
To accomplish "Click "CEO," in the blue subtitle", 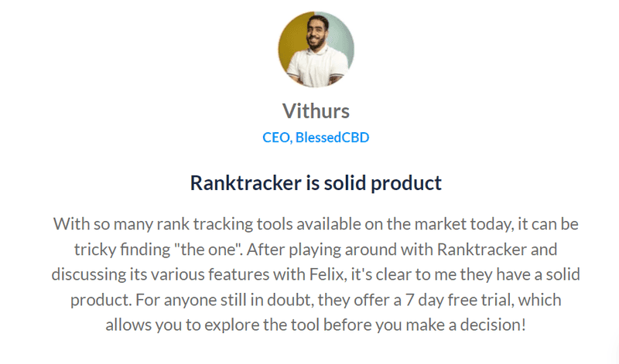I will click(x=277, y=138).
